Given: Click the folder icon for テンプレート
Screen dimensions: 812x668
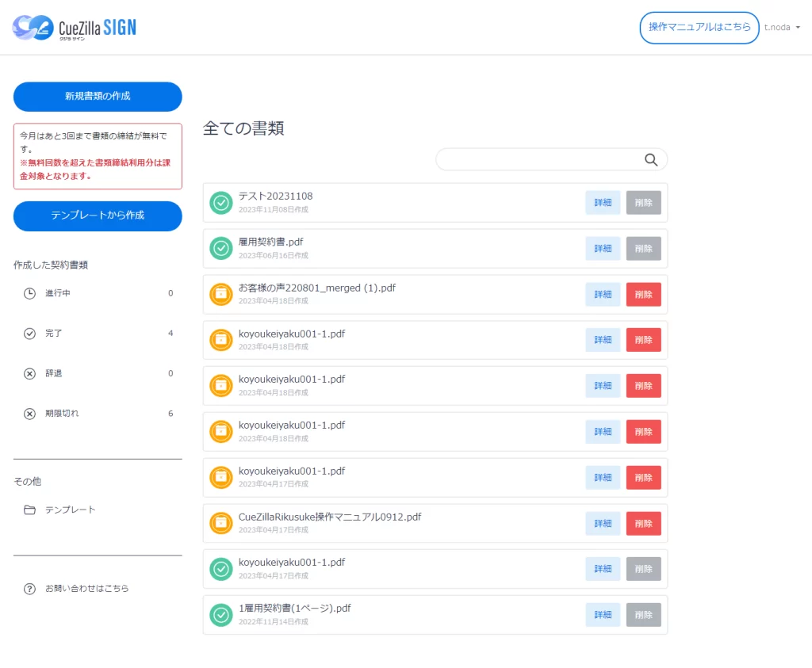Looking at the screenshot, I should click(x=29, y=510).
